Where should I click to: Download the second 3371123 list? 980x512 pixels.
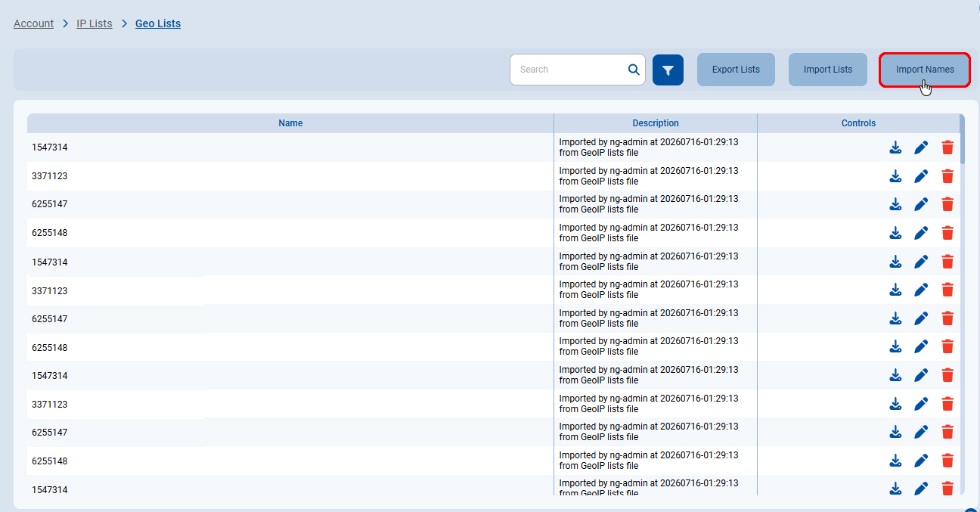point(895,290)
